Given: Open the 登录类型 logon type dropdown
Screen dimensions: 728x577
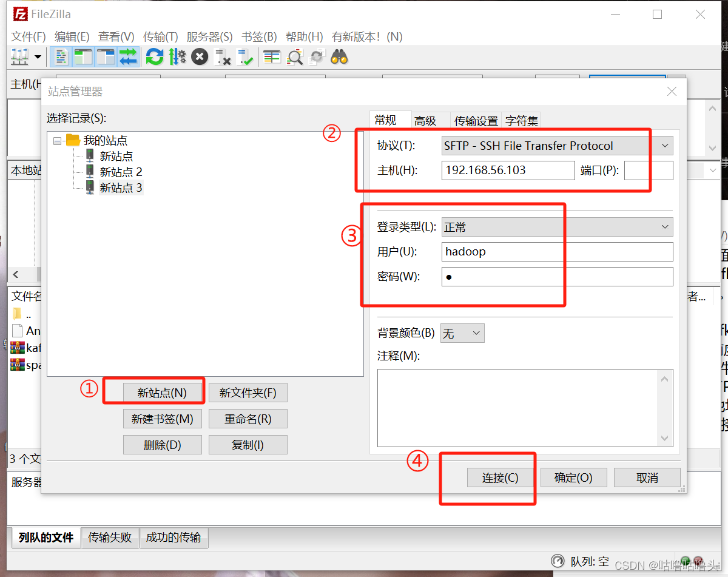Looking at the screenshot, I should tap(557, 227).
